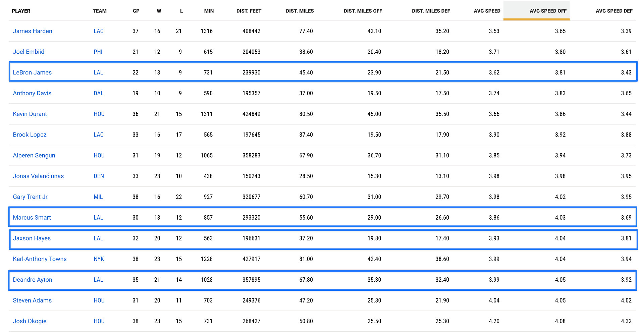This screenshot has width=644, height=332.
Task: Open Jaxson Hayes's player page
Action: (32, 238)
